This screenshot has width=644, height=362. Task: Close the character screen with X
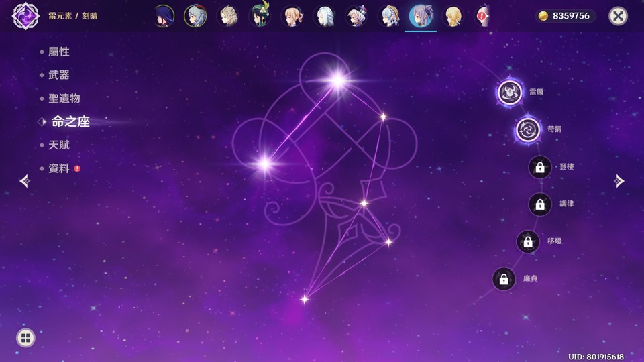[x=618, y=16]
